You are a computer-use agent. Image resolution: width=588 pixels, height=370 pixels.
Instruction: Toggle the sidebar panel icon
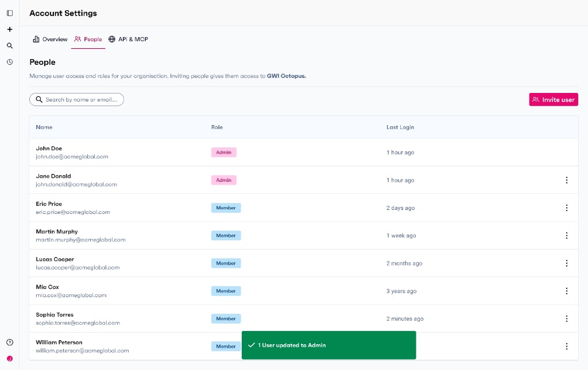(10, 13)
